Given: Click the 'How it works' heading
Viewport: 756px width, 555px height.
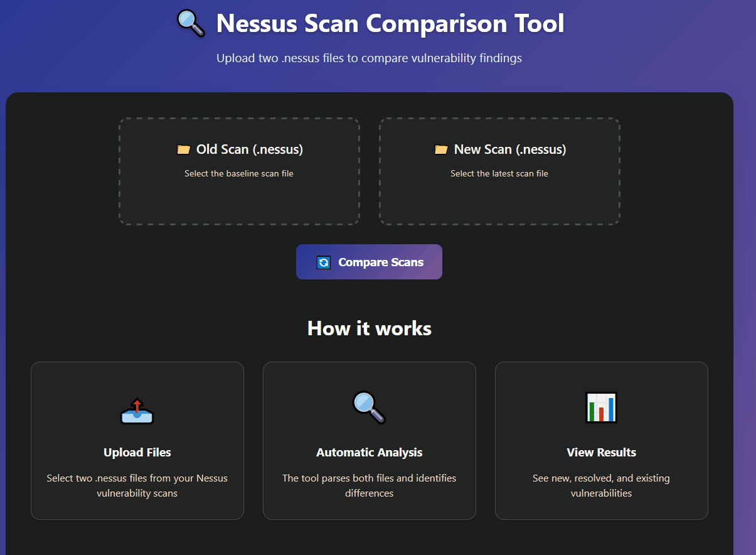Looking at the screenshot, I should [370, 328].
